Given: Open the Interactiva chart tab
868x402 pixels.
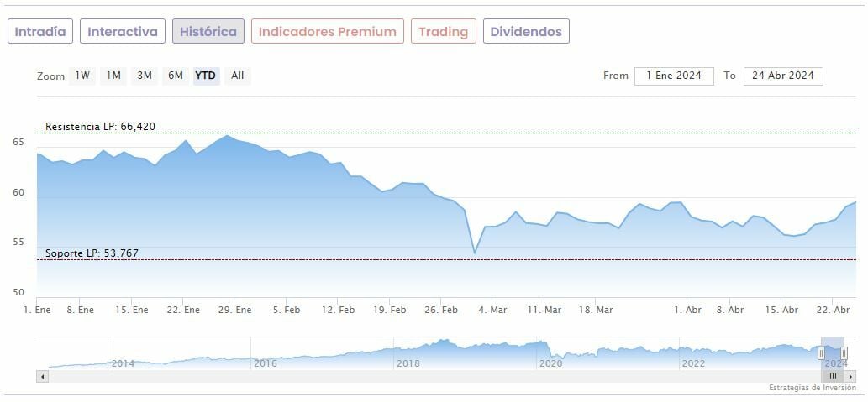Looking at the screenshot, I should 123,32.
